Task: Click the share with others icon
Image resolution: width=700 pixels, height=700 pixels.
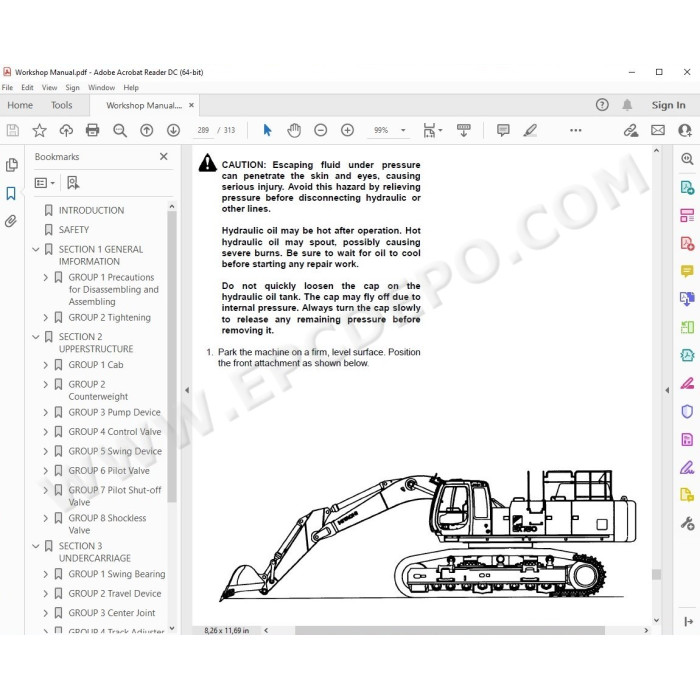Action: click(x=685, y=130)
